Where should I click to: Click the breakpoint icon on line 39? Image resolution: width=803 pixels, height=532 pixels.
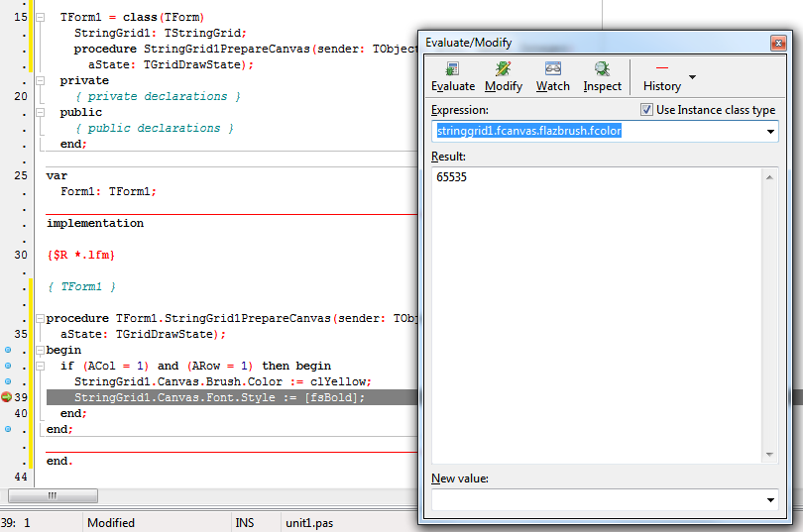pos(7,397)
